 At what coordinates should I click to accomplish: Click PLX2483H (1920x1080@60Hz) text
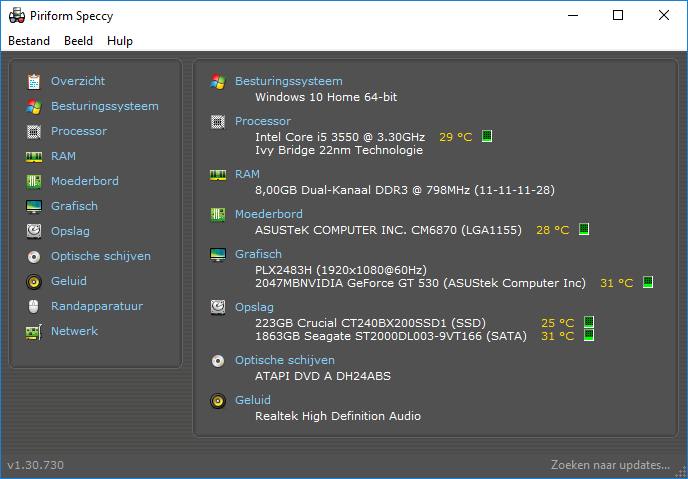tap(341, 270)
